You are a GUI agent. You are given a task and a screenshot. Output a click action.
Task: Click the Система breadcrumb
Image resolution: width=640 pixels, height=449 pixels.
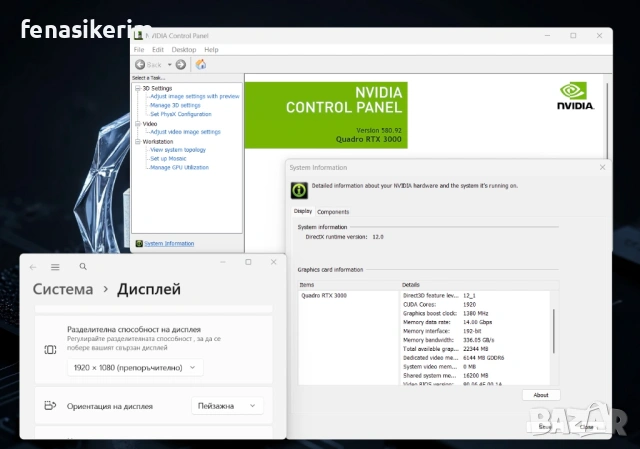(63, 289)
